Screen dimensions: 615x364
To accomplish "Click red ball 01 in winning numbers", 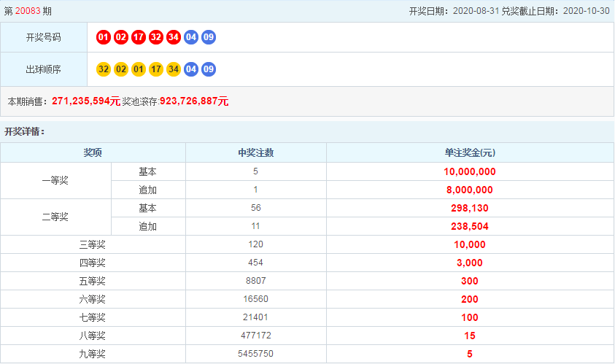I will [x=104, y=37].
